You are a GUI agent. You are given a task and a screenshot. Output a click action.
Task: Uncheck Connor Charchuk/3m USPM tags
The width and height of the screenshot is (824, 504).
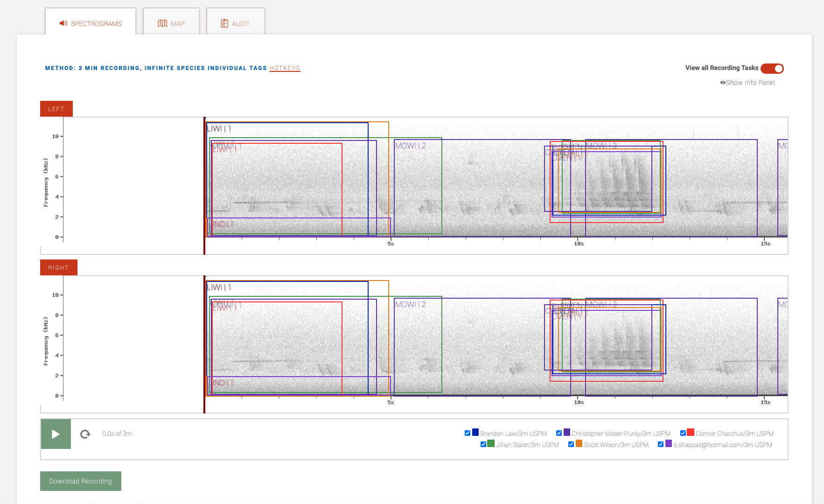click(683, 433)
